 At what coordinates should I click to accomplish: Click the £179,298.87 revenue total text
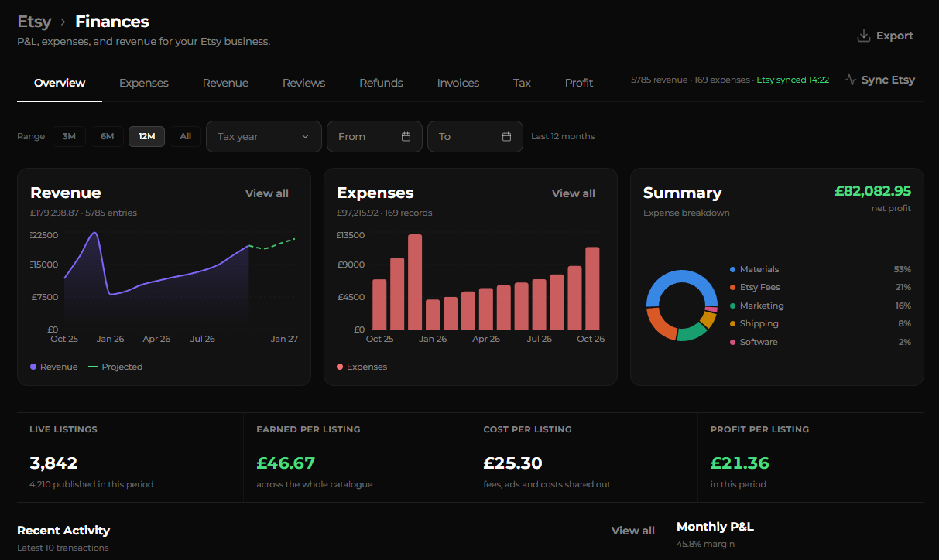55,213
